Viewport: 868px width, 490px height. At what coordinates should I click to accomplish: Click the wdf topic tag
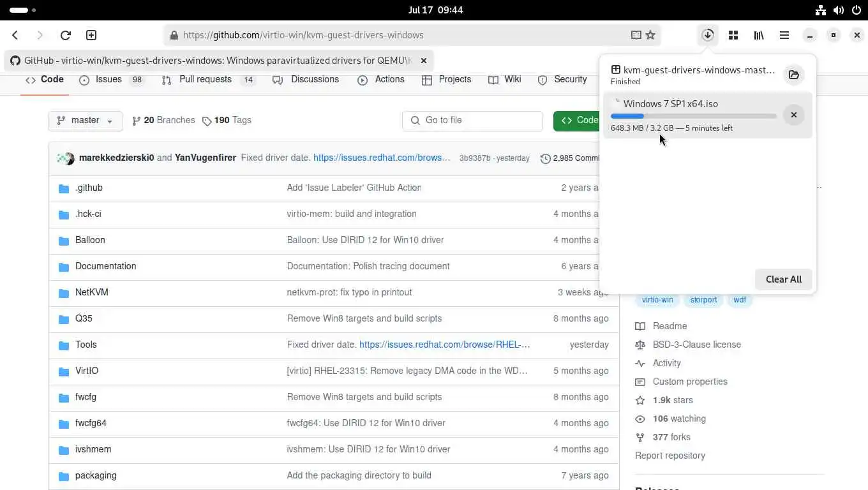(740, 300)
